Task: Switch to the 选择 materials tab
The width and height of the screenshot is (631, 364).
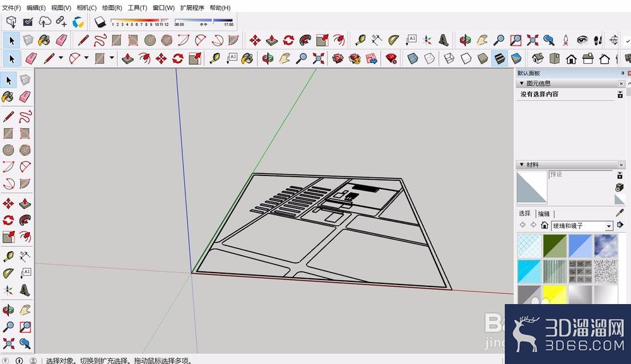Action: coord(524,213)
